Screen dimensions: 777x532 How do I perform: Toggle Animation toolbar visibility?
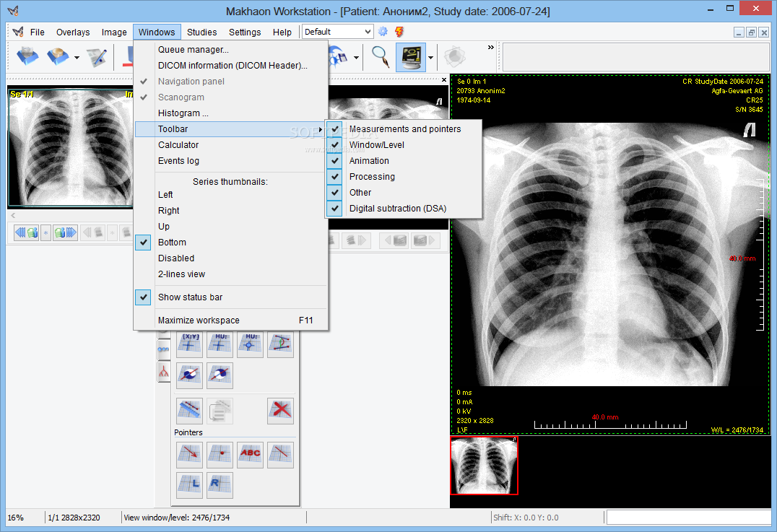(404, 160)
